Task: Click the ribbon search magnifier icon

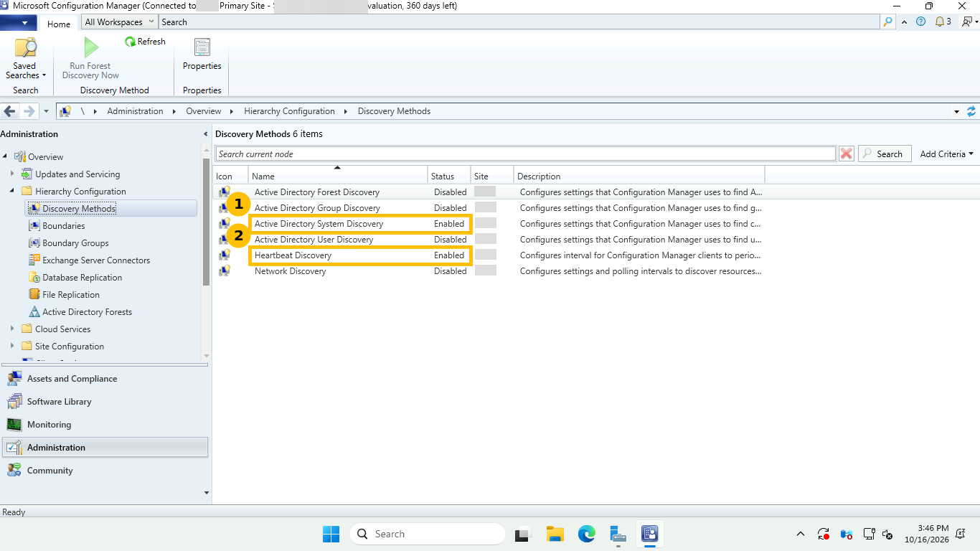Action: click(888, 22)
